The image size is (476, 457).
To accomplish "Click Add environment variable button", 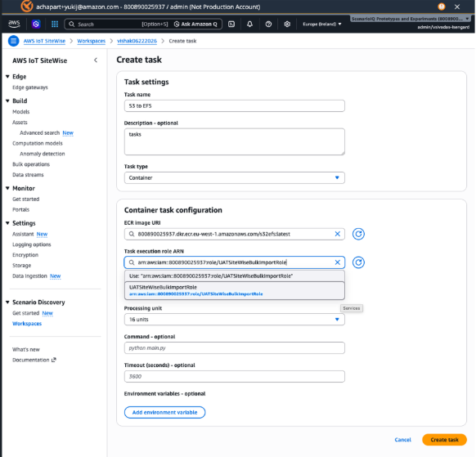I will pos(164,412).
